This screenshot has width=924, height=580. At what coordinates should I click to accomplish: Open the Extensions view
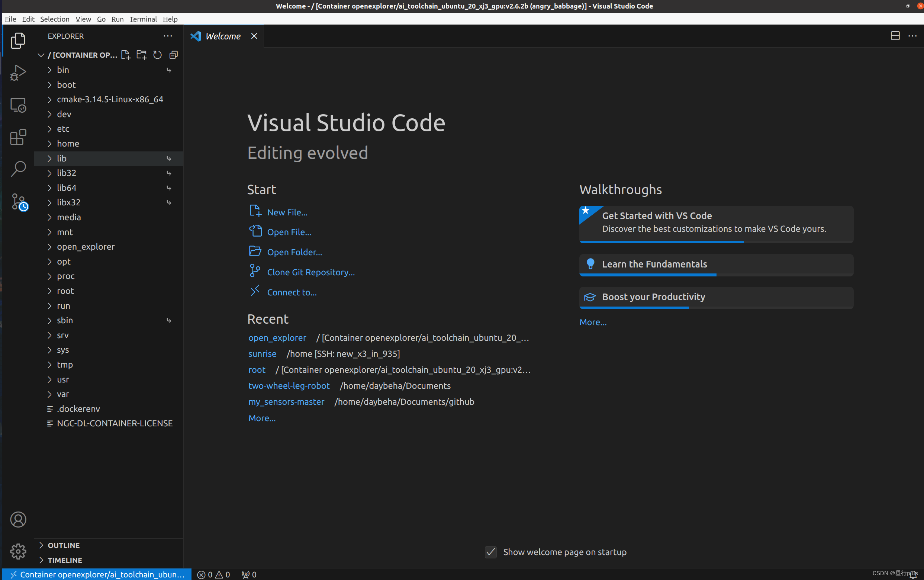pos(18,137)
